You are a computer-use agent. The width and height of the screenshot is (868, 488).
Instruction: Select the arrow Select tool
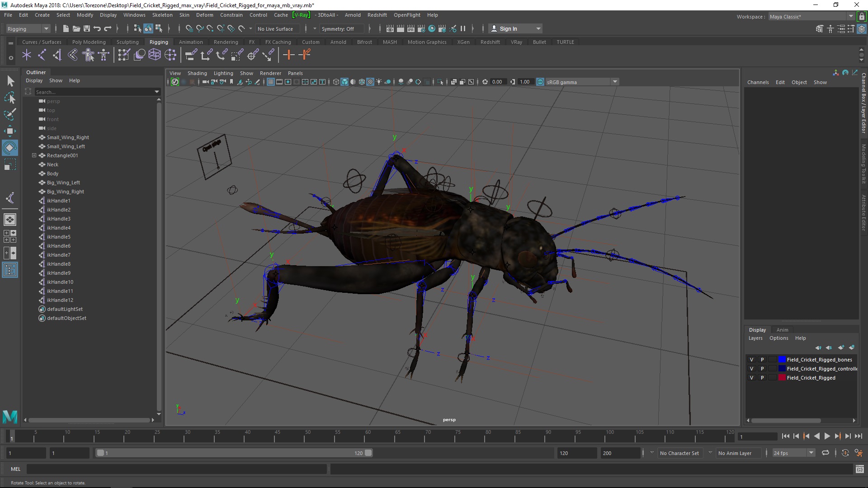click(x=10, y=81)
